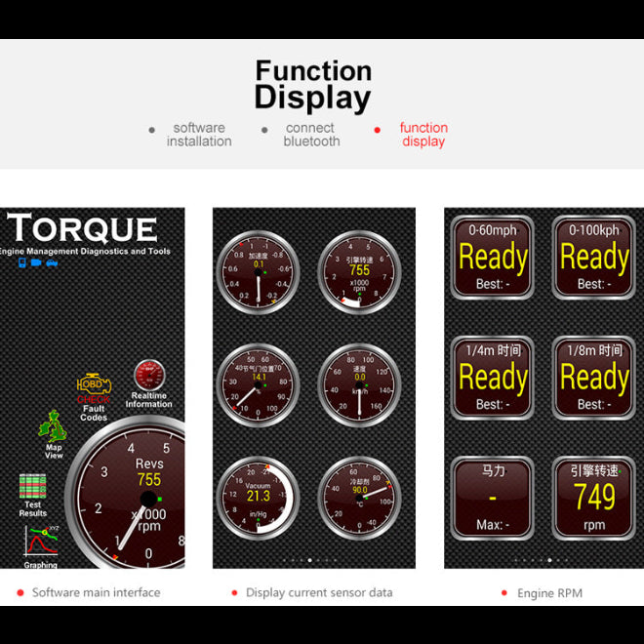Image resolution: width=644 pixels, height=644 pixels.
Task: Open the Graphing icon
Action: point(41,546)
